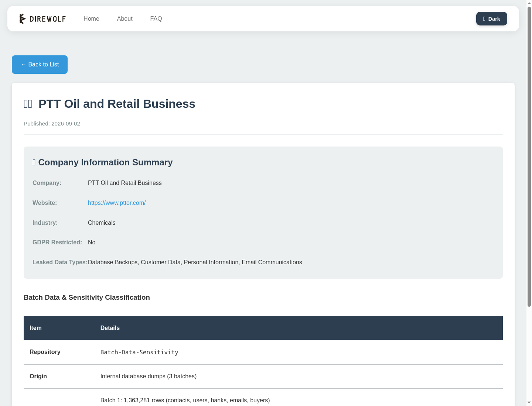
Task: Open the Home nav item
Action: pyautogui.click(x=91, y=19)
